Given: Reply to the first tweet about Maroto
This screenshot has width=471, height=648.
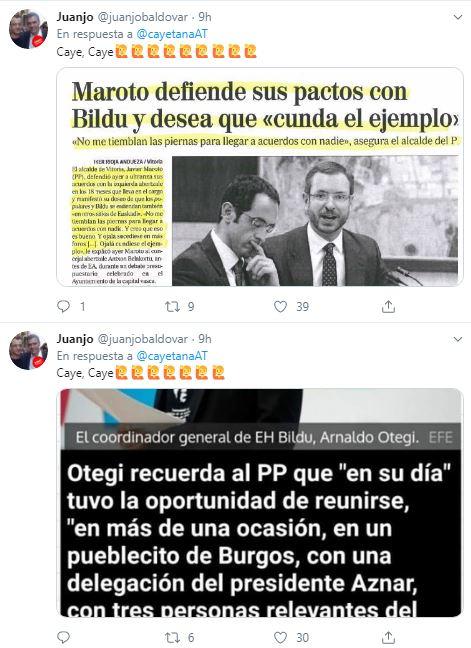Looking at the screenshot, I should coord(63,306).
